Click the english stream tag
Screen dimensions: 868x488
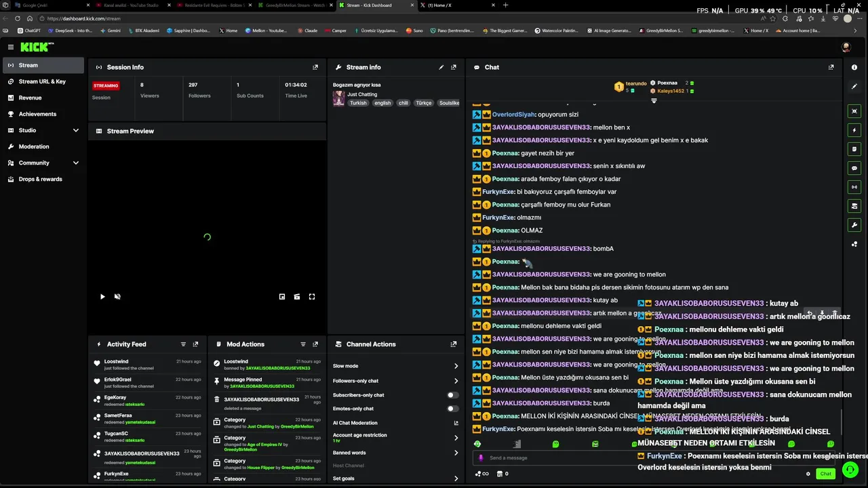click(x=382, y=103)
